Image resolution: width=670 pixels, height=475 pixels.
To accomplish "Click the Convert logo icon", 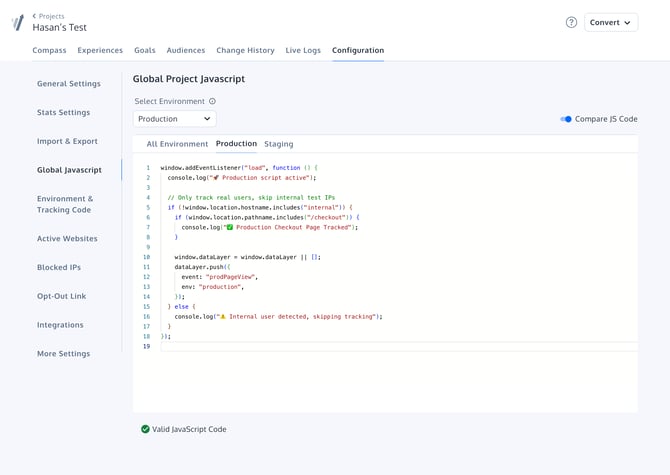I will pos(18,22).
